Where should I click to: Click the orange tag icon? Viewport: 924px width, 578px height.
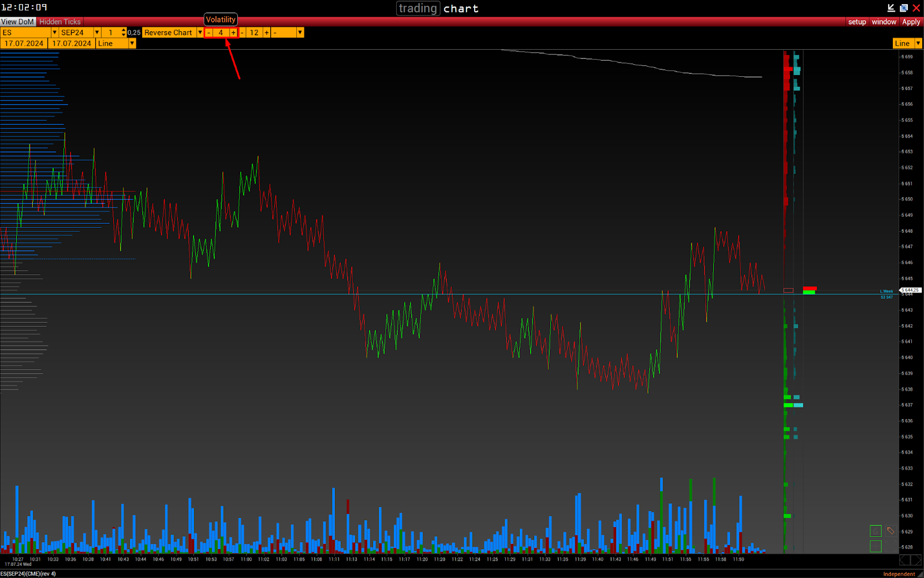(x=891, y=531)
